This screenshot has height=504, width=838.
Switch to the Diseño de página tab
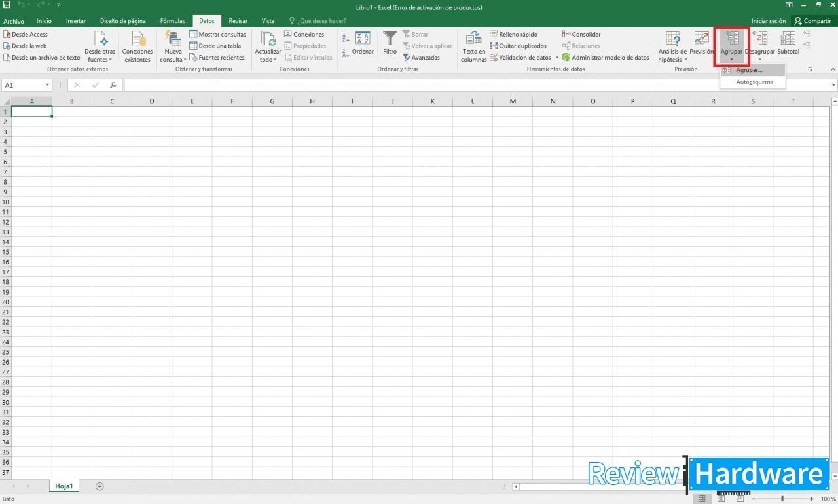pos(123,21)
